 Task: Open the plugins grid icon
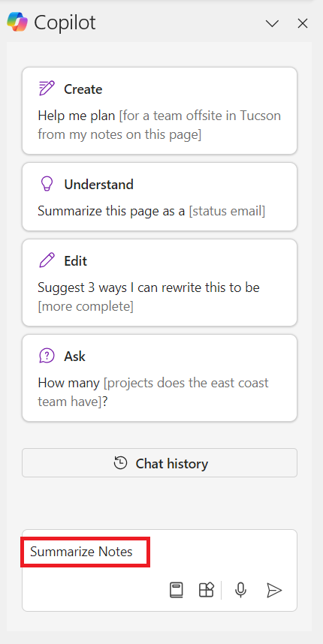pos(207,590)
